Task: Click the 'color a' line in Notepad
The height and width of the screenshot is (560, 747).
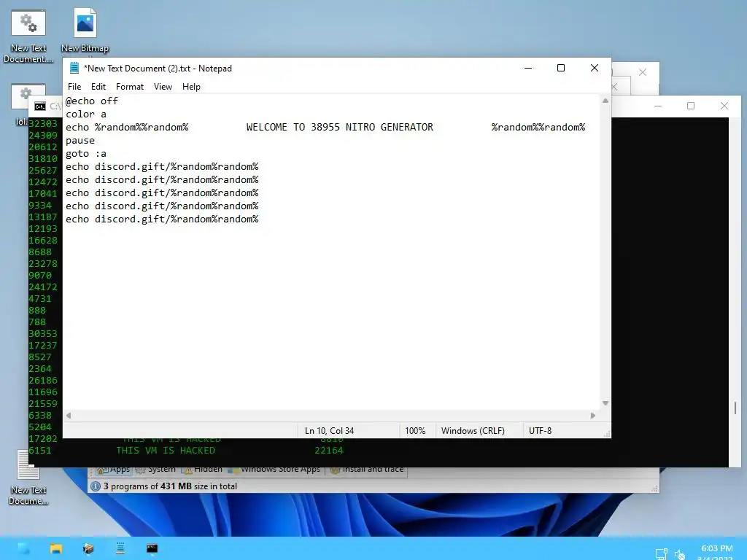Action: tap(86, 114)
